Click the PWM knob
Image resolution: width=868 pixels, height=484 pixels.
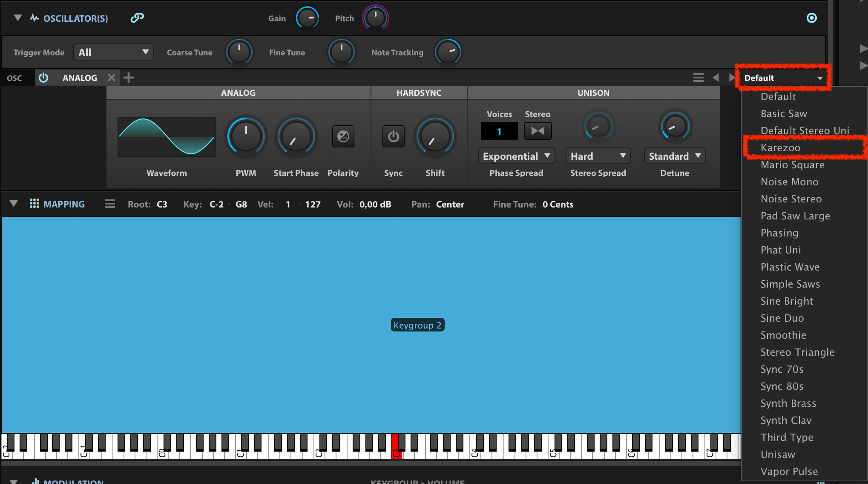click(246, 136)
